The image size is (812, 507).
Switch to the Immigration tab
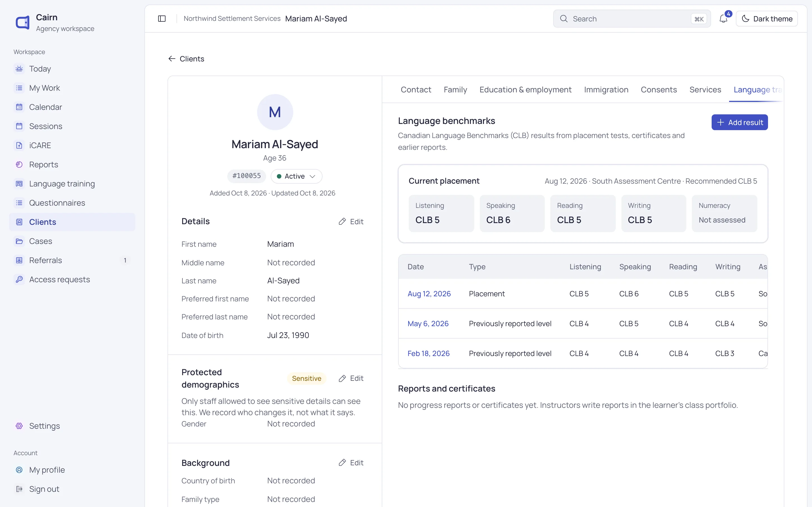(606, 90)
